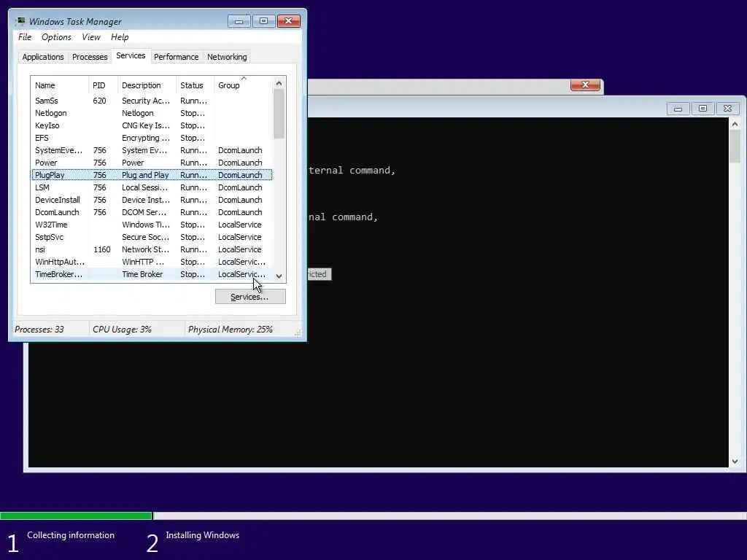Select the nsi service row
The height and width of the screenshot is (560, 747).
point(152,249)
